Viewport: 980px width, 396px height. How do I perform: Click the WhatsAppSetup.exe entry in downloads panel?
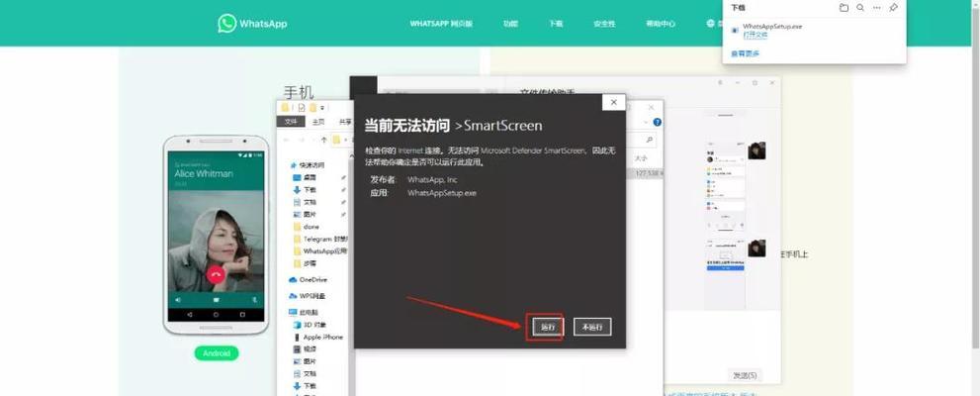coord(772,27)
